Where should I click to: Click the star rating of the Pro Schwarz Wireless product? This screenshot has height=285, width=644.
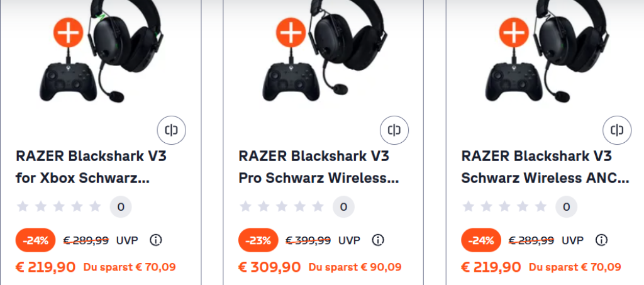281,206
